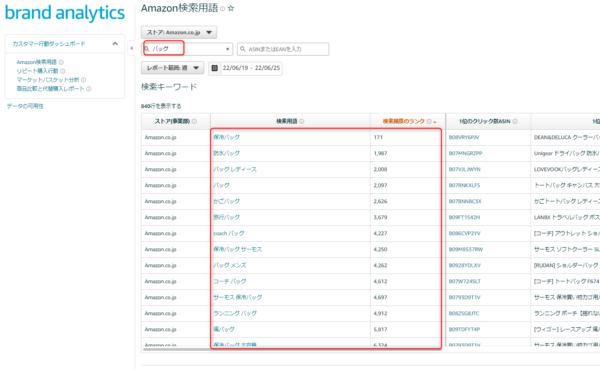600x369 pixels.
Task: Open search term 保冷バッグ サーモス
Action: pyautogui.click(x=238, y=249)
